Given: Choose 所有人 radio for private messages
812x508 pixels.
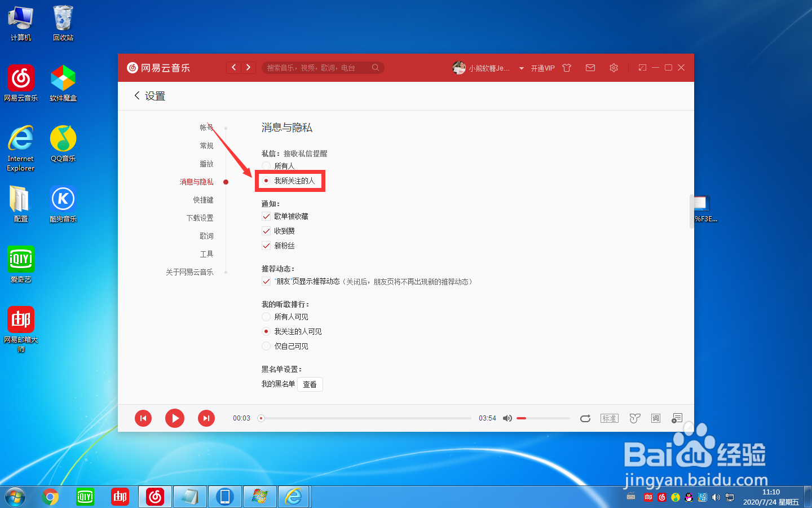Looking at the screenshot, I should (x=266, y=166).
